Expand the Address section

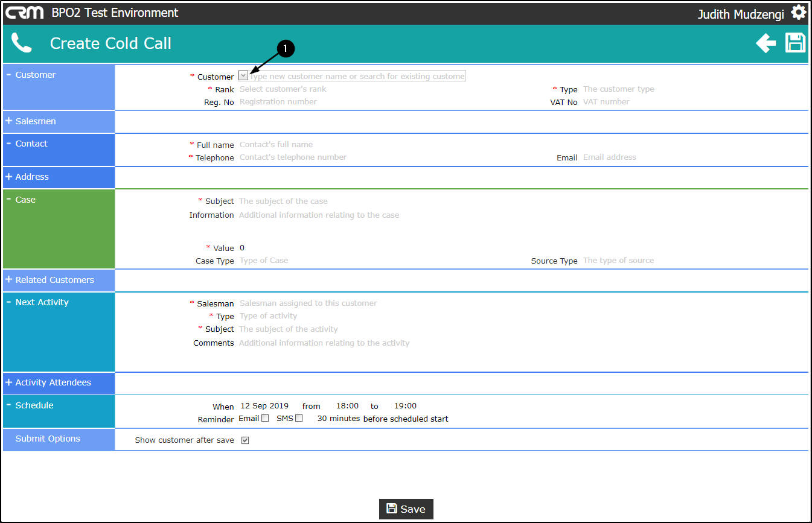[x=9, y=177]
